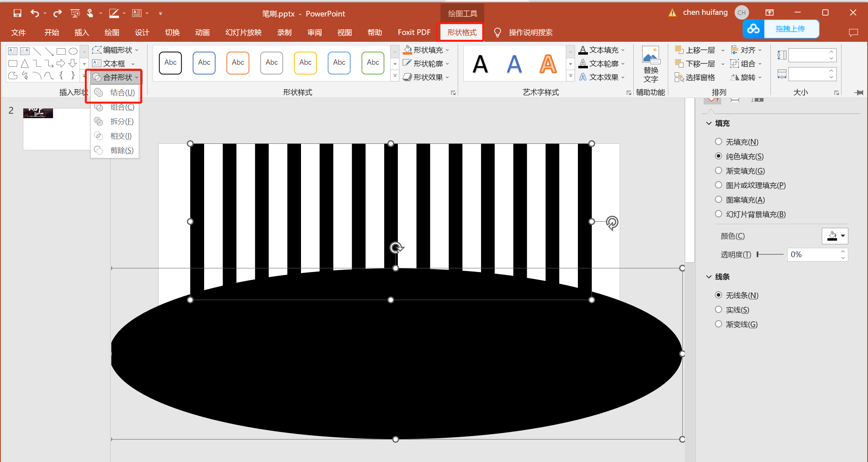Select Gradient Line (渐变线) radio button
This screenshot has width=868, height=462.
719,324
